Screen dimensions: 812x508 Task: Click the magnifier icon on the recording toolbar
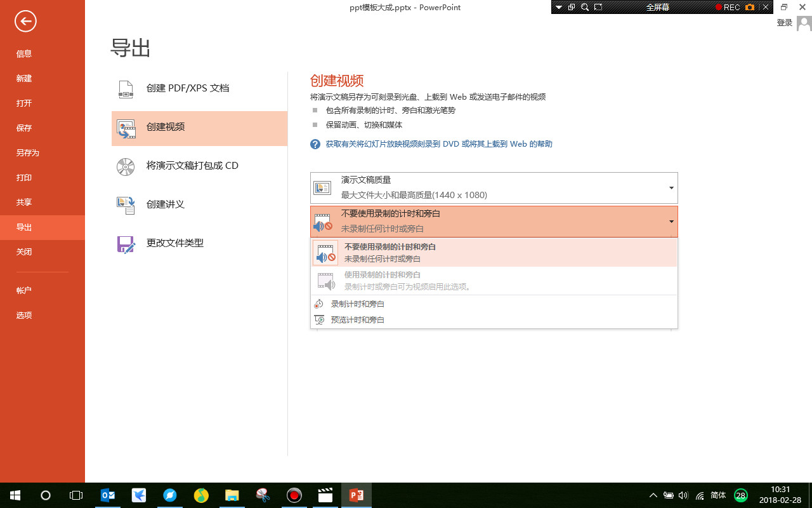(584, 7)
